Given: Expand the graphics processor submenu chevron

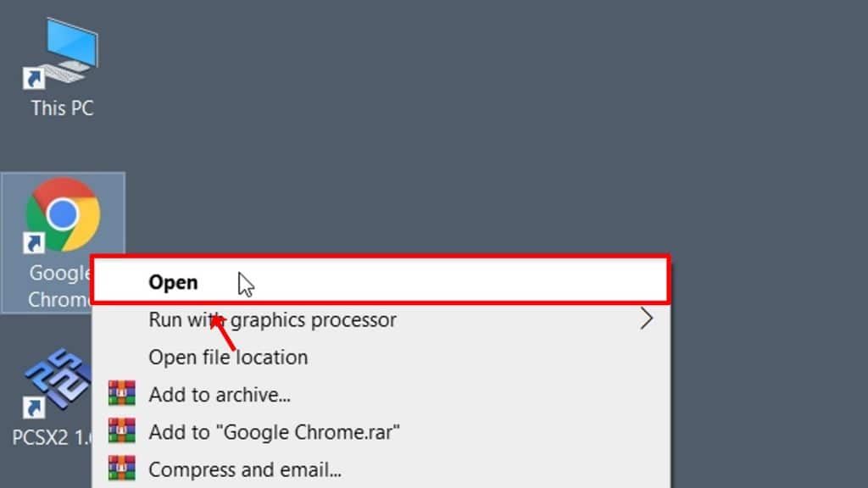Looking at the screenshot, I should [646, 319].
